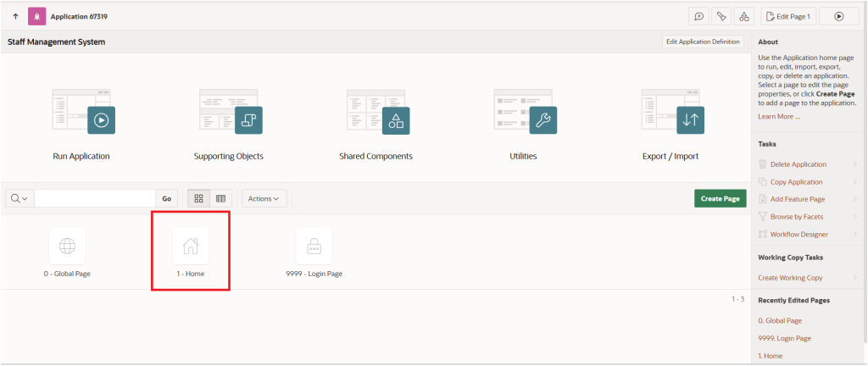Open the search column selector dropdown
This screenshot has width=868, height=366.
[19, 198]
